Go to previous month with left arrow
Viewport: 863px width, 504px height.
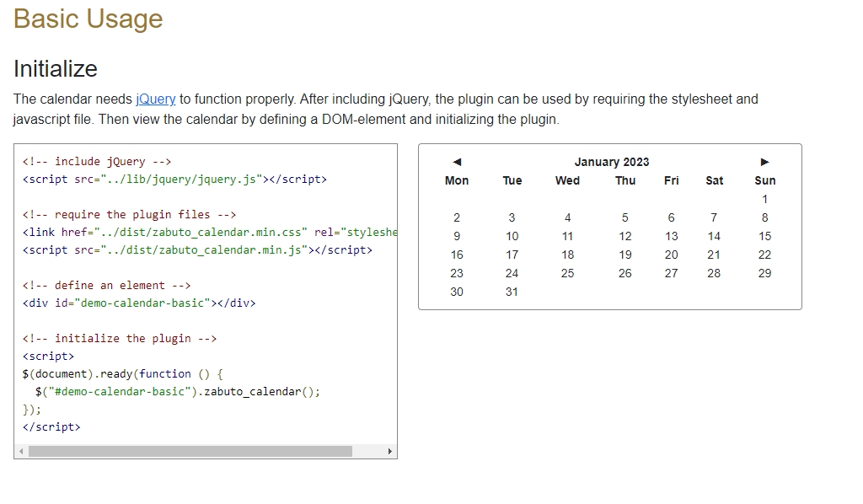pyautogui.click(x=457, y=162)
